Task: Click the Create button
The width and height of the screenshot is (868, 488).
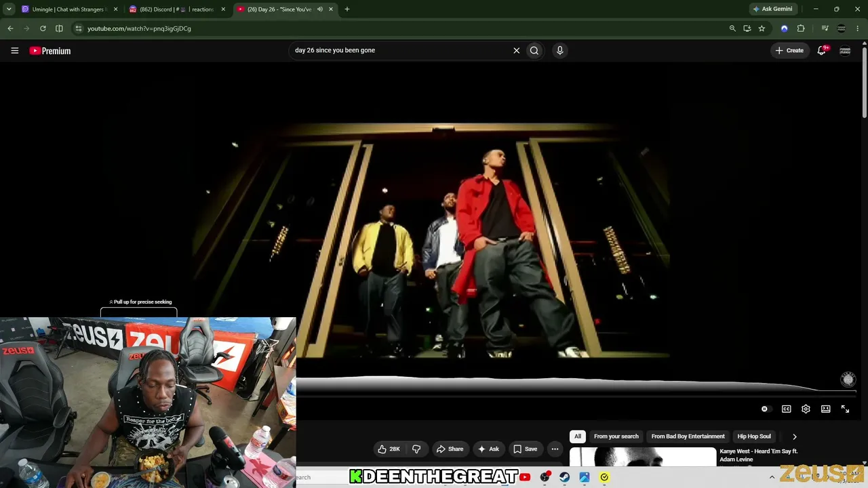Action: click(x=790, y=50)
